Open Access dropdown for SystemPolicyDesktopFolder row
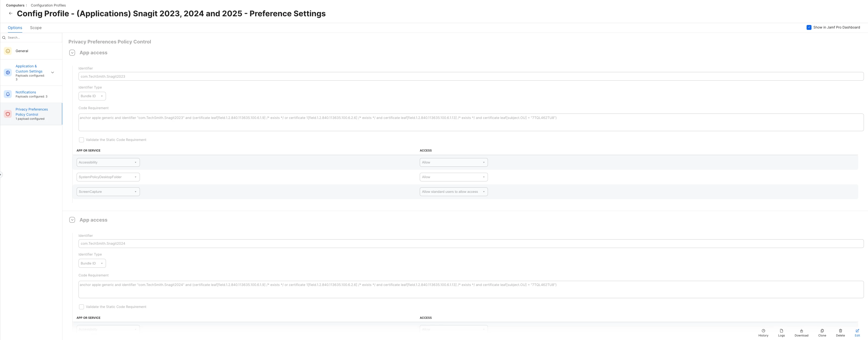Image resolution: width=868 pixels, height=340 pixels. coord(453,177)
